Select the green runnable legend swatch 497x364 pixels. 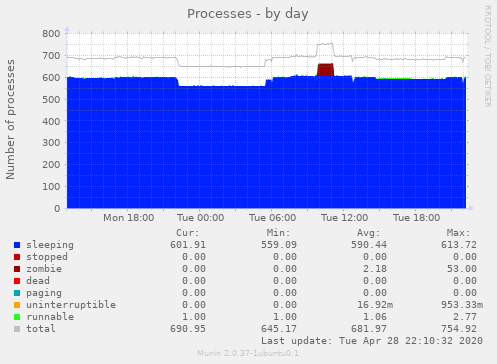17,317
